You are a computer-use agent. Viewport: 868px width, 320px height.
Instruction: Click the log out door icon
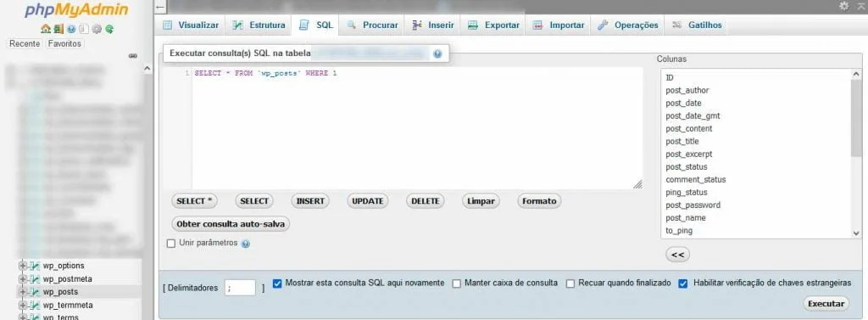pos(58,29)
